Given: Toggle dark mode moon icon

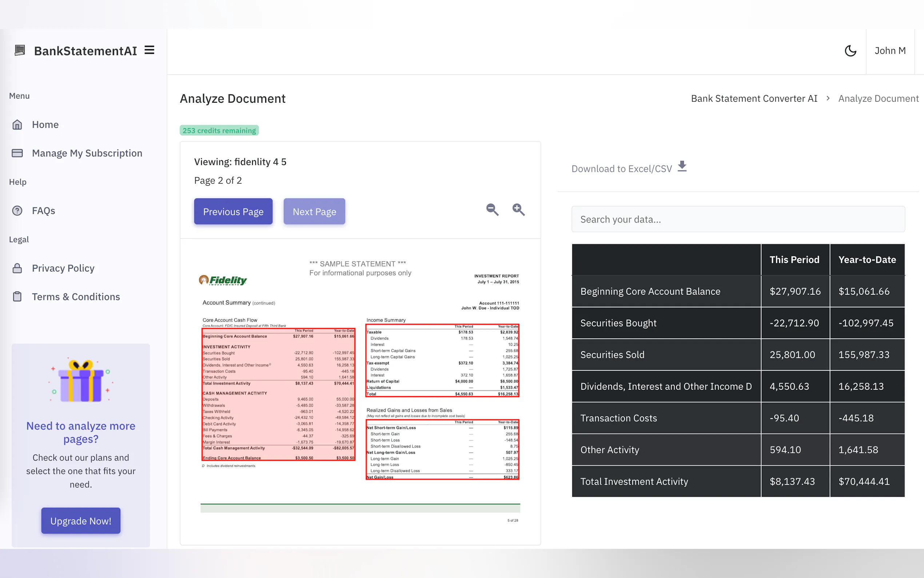Looking at the screenshot, I should (850, 51).
